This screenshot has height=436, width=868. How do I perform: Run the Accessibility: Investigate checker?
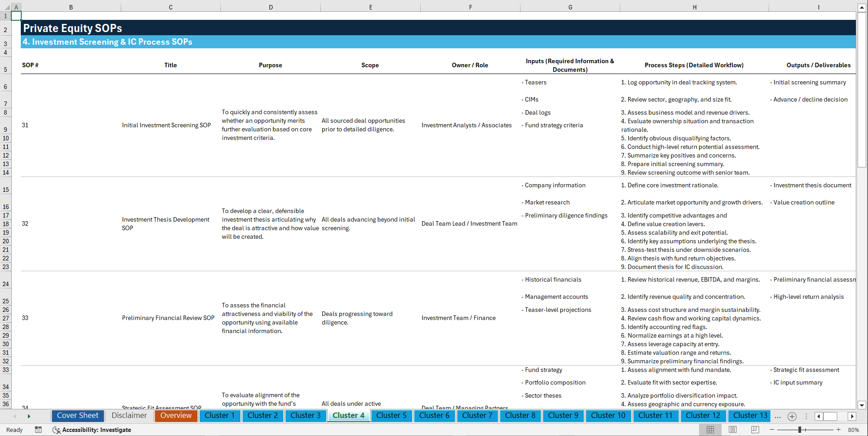[92, 430]
